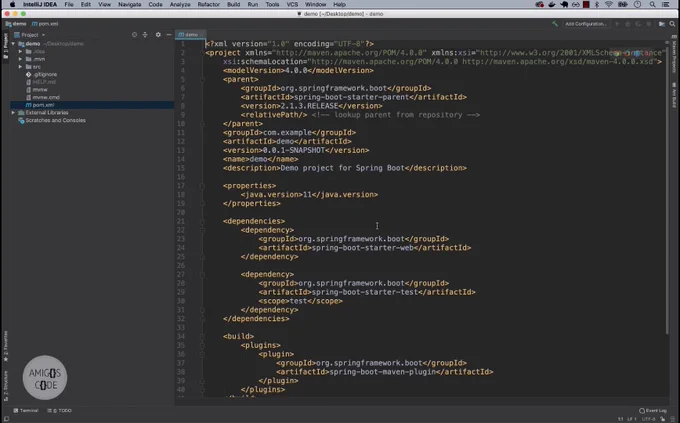Click the macOS Spotlight search icon
This screenshot has height=423, width=680.
652,4
